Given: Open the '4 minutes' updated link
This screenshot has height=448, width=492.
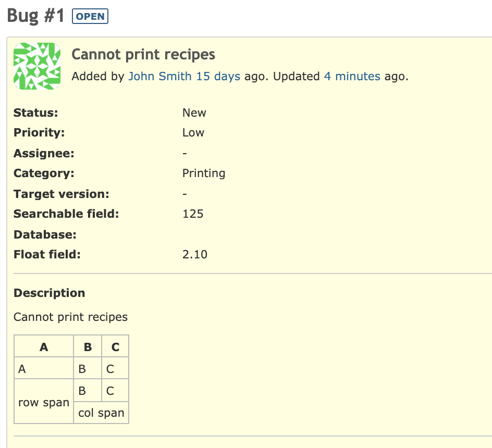Looking at the screenshot, I should [x=352, y=76].
